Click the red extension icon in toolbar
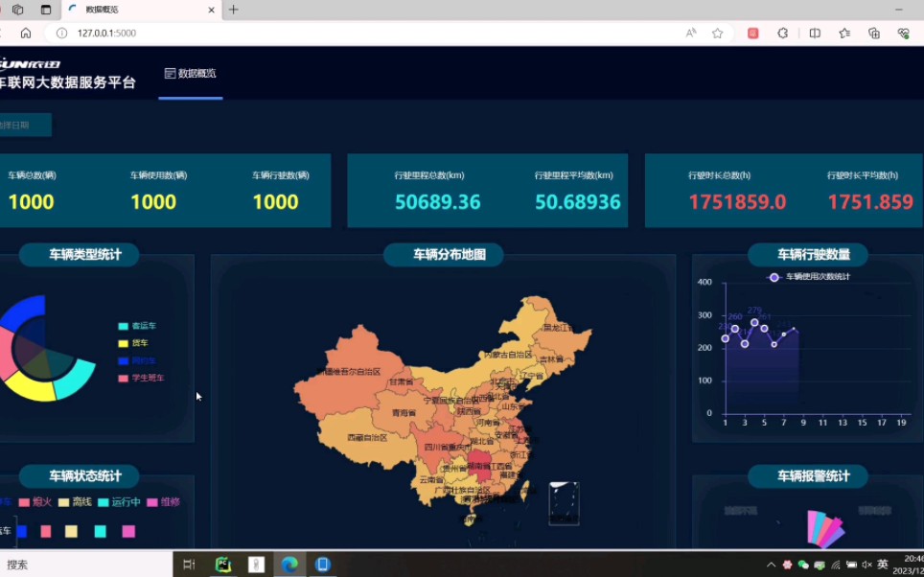Viewport: 924px width, 577px height. coord(753,33)
